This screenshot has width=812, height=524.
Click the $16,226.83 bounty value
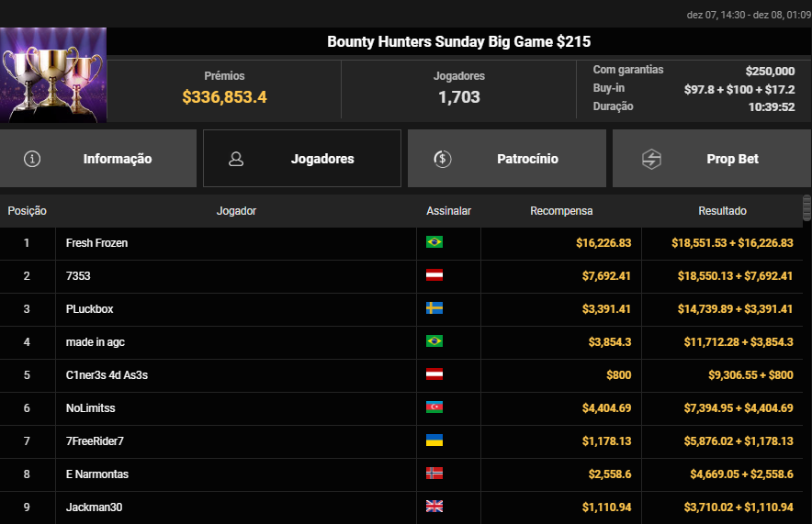pyautogui.click(x=603, y=243)
